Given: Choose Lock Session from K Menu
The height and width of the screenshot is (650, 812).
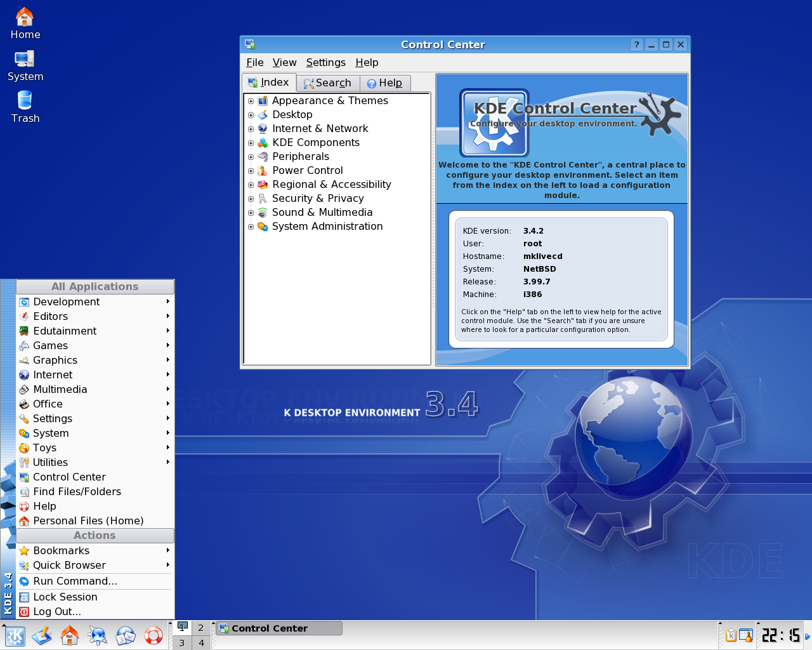Looking at the screenshot, I should click(95, 597).
